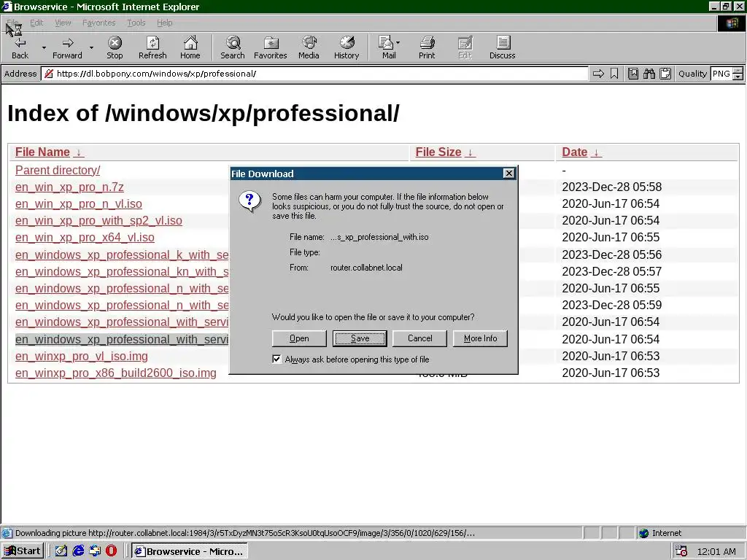Open the Forward history dropdown arrow

click(x=91, y=47)
